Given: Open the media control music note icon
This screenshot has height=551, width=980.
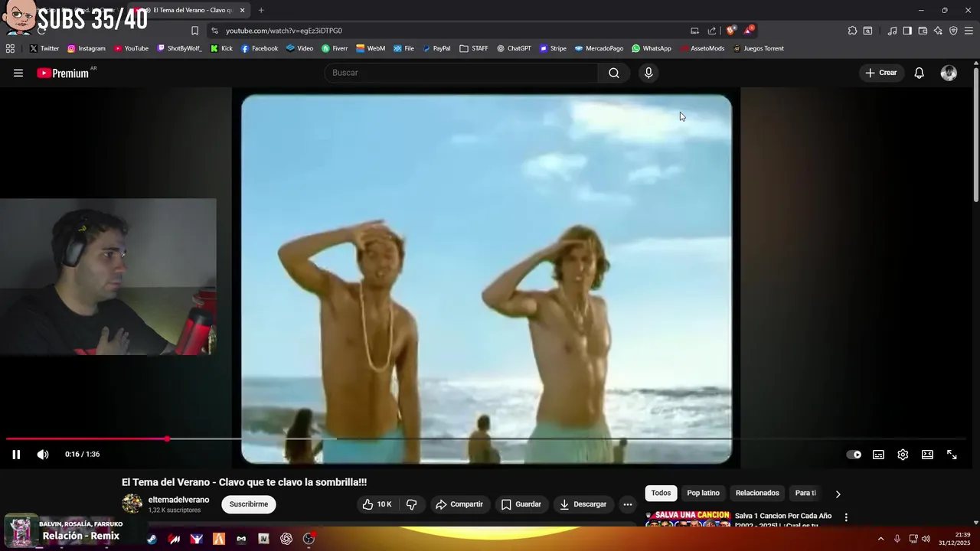Looking at the screenshot, I should pos(892,31).
